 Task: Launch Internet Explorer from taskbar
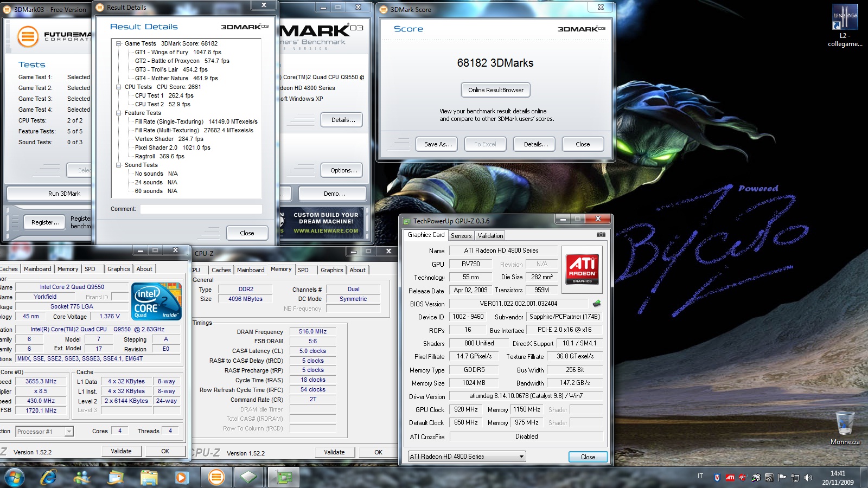49,477
